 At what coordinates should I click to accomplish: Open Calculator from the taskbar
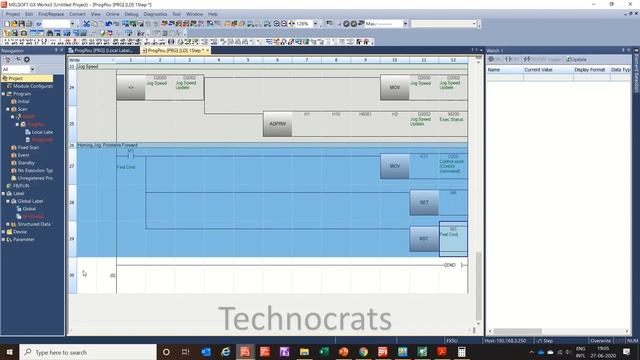click(x=462, y=352)
